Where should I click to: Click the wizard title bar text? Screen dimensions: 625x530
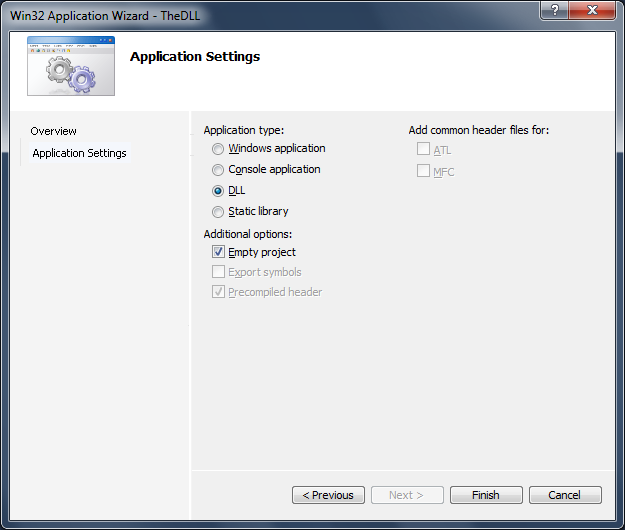click(105, 16)
